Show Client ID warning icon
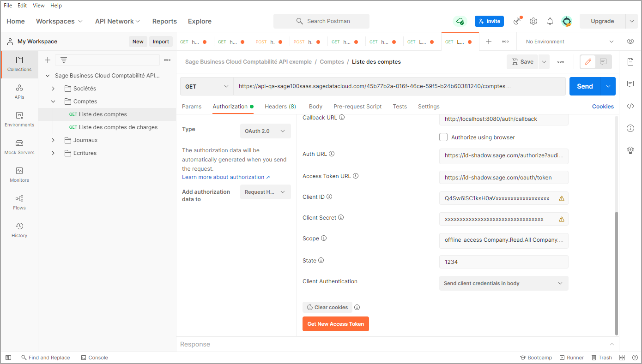The height and width of the screenshot is (364, 642). (x=562, y=198)
